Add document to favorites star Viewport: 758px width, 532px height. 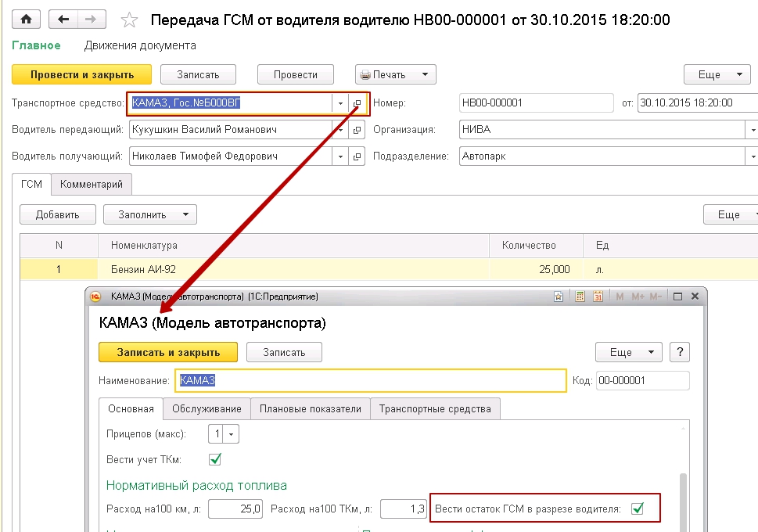[129, 20]
